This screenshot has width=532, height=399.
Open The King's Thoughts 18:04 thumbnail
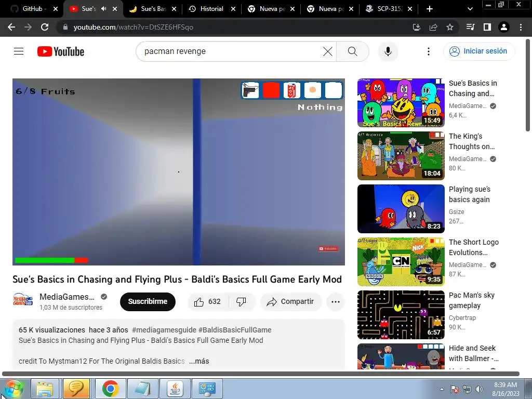tap(401, 156)
